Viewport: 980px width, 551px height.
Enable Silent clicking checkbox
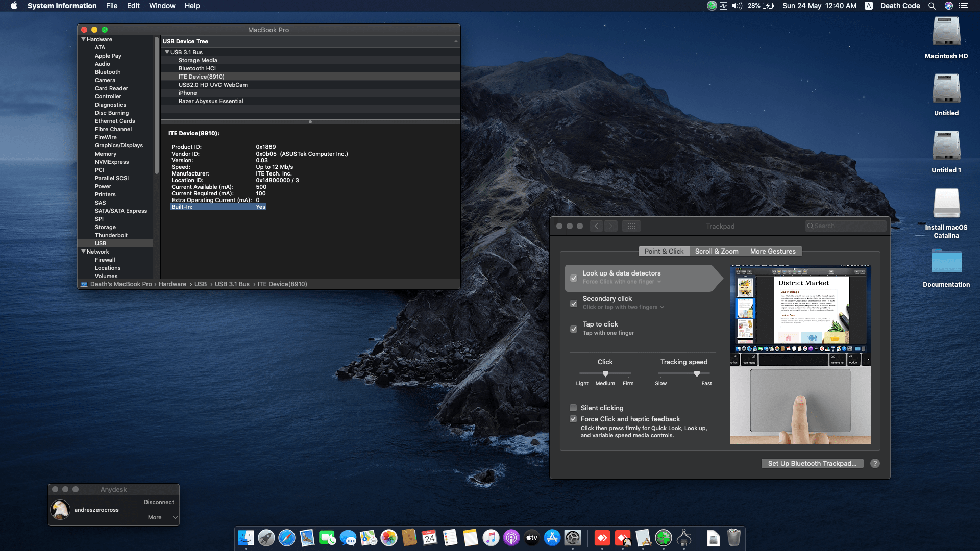click(573, 408)
